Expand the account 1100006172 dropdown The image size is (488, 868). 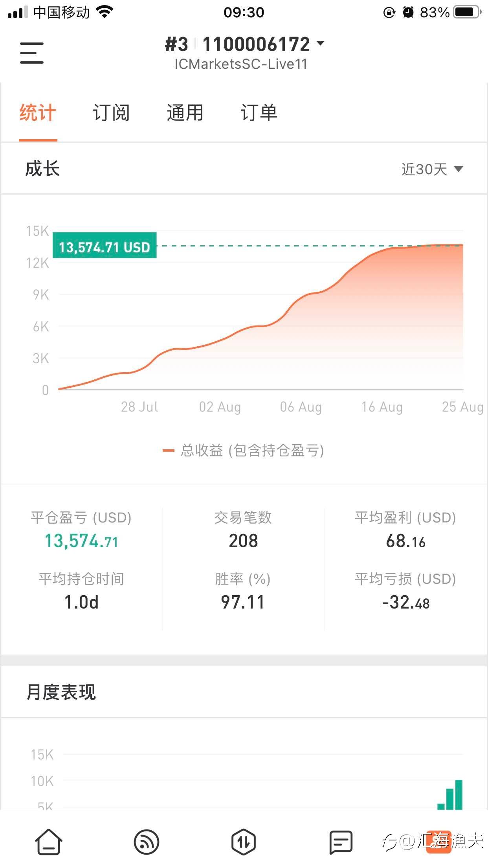point(321,43)
